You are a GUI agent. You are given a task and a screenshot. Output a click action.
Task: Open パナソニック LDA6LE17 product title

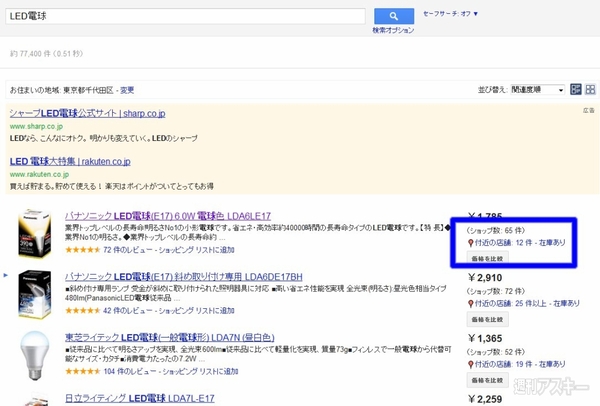(168, 216)
